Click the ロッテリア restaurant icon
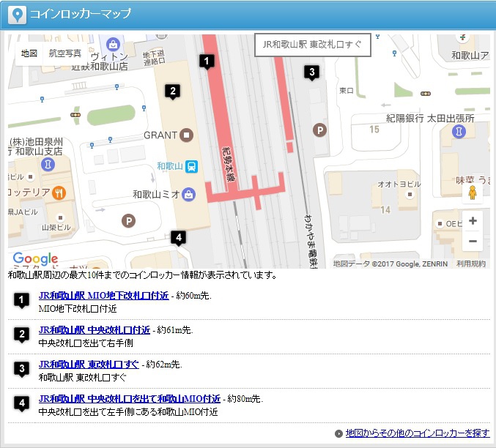Image resolution: width=496 pixels, height=448 pixels. [x=59, y=193]
